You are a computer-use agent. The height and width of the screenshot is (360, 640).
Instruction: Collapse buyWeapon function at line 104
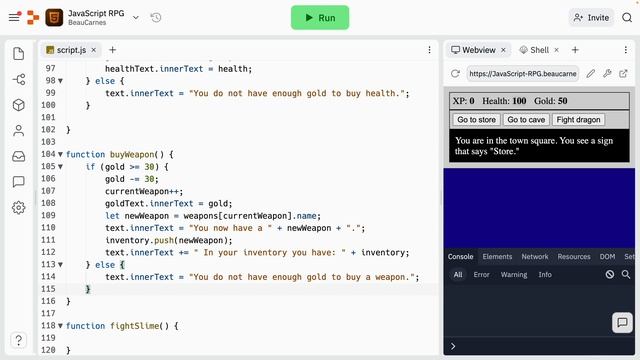pyautogui.click(x=60, y=154)
